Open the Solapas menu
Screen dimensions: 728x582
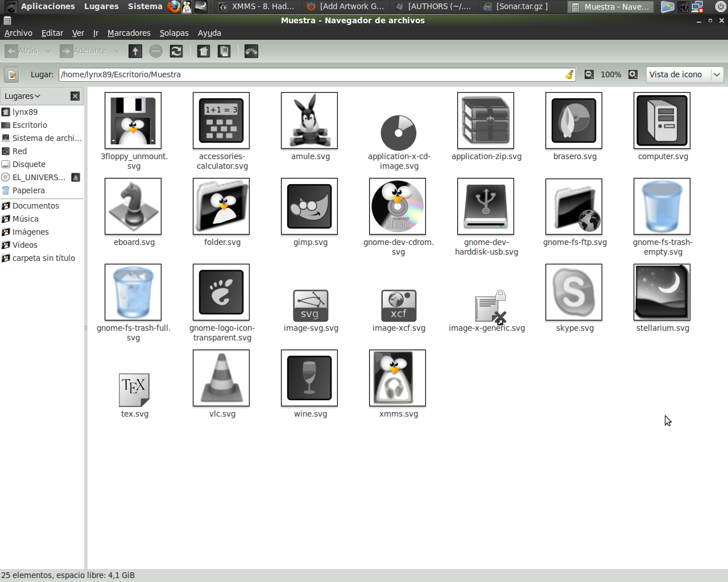point(174,33)
